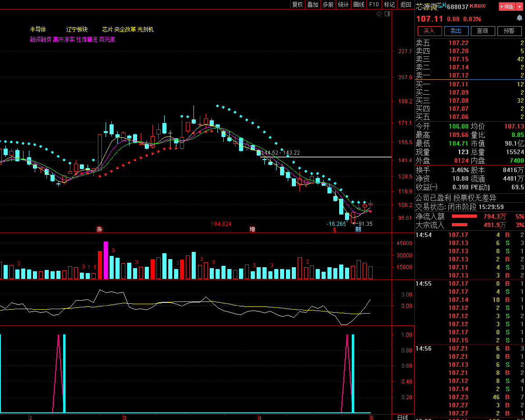
Task: Click the PE(动) 69.5 value
Action: point(518,187)
